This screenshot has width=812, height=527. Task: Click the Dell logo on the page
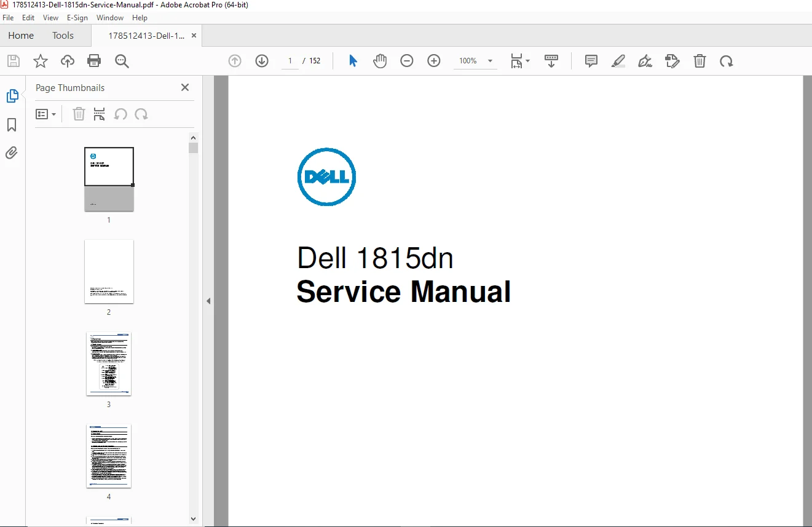(326, 176)
